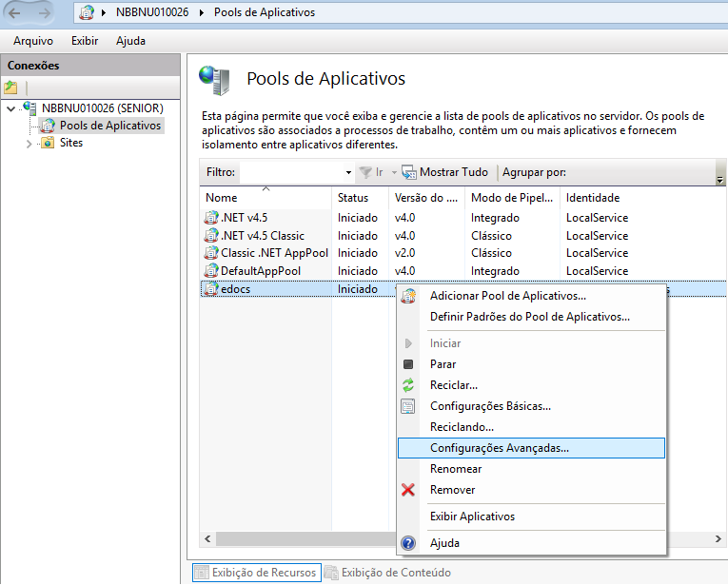728x585 pixels.
Task: Switch to Exibição de Recursos tab
Action: point(257,573)
